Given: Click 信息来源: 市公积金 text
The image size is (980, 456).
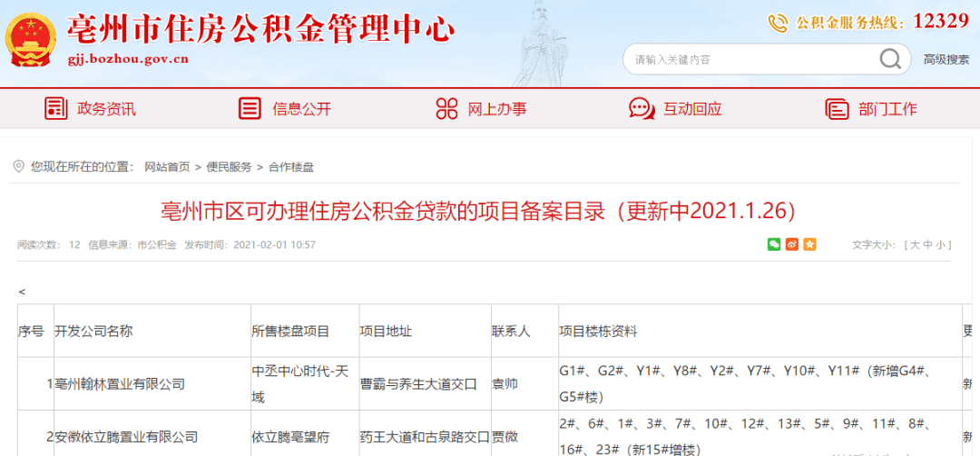Looking at the screenshot, I should [132, 244].
